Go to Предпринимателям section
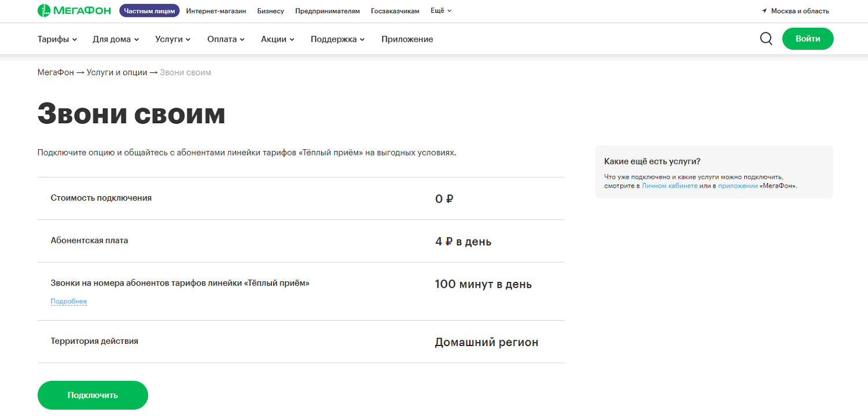Screen dimensions: 868x419 click(x=328, y=11)
